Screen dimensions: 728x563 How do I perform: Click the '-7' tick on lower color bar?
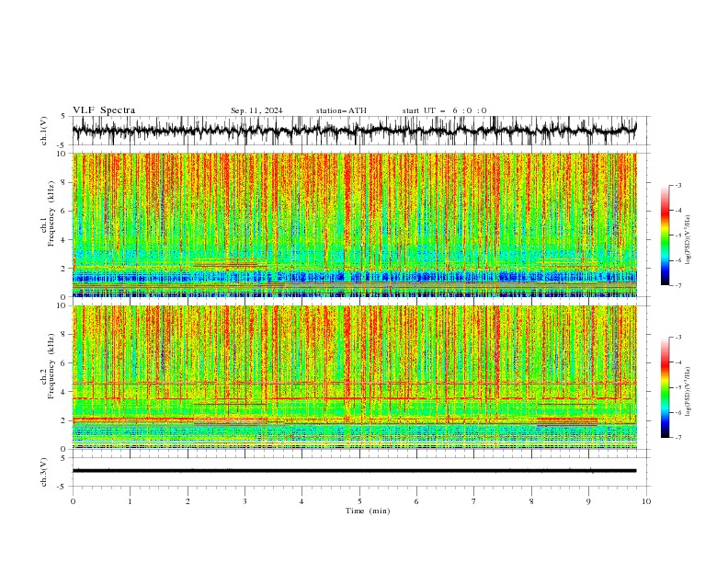click(x=677, y=437)
